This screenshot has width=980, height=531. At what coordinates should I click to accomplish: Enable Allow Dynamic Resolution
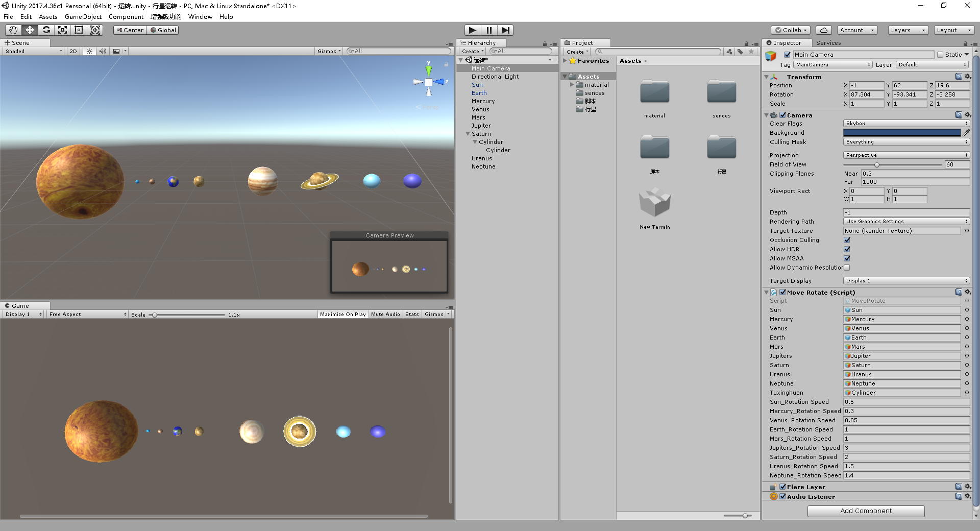(x=847, y=268)
